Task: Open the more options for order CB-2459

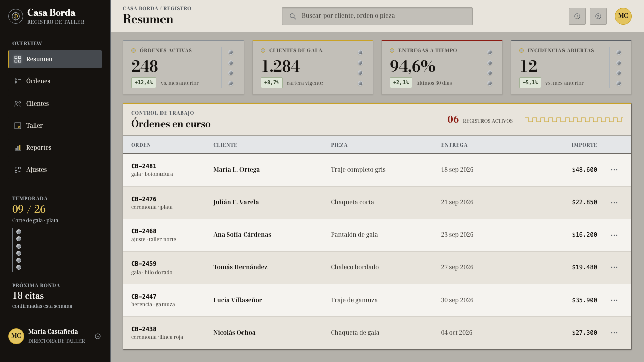Action: point(614,267)
